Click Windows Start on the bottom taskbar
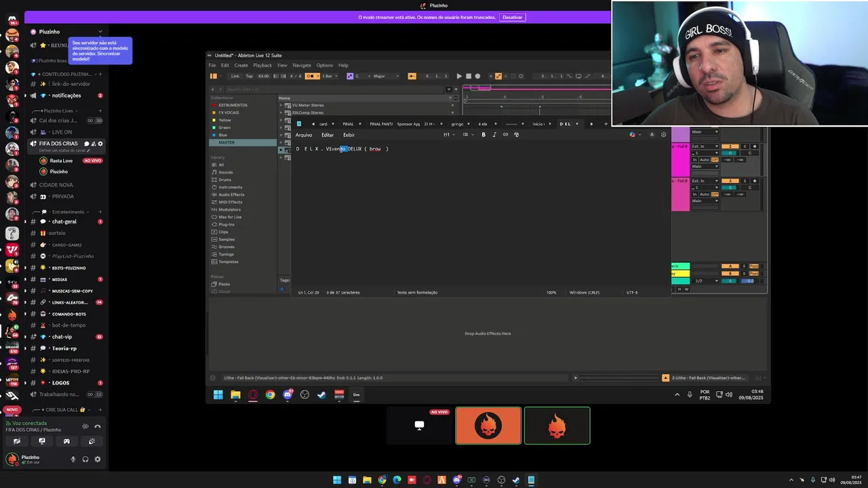Image resolution: width=868 pixels, height=488 pixels. 337,480
